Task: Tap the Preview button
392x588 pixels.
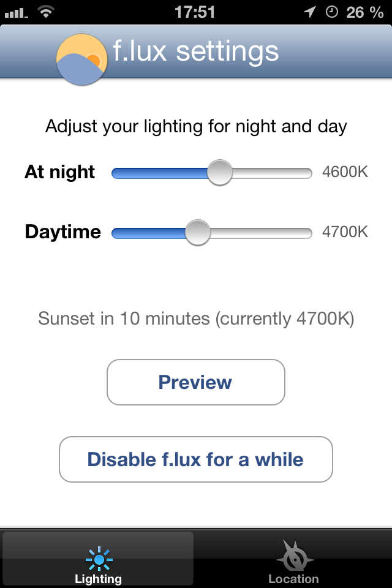Action: point(196,382)
